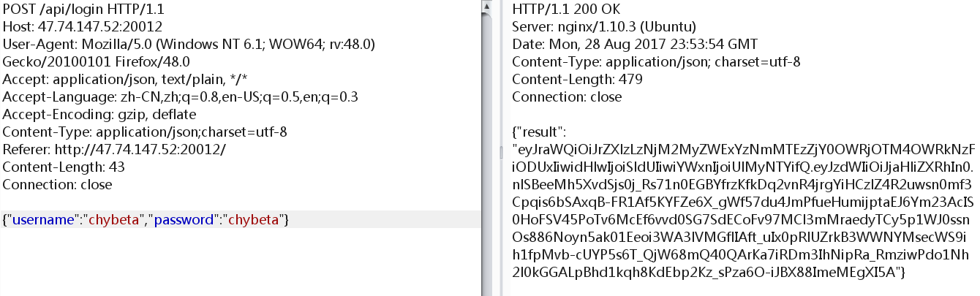Click the Accept-Language header line
This screenshot has height=296, width=980.
pos(180,97)
